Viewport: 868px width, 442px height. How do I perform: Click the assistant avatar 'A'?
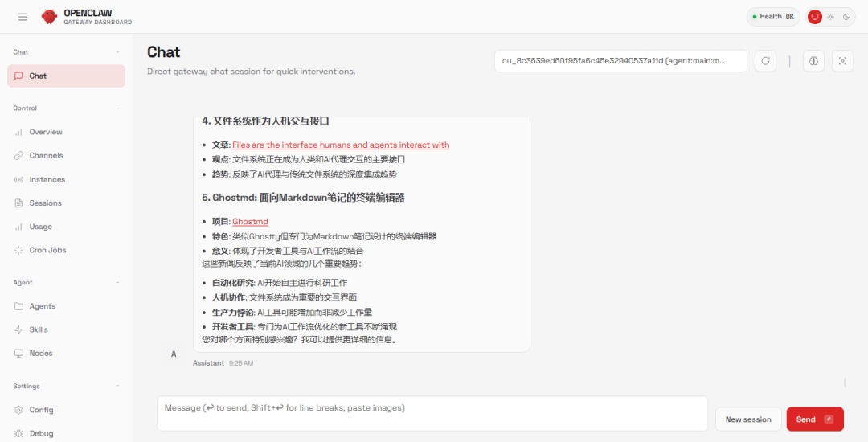[x=174, y=354]
